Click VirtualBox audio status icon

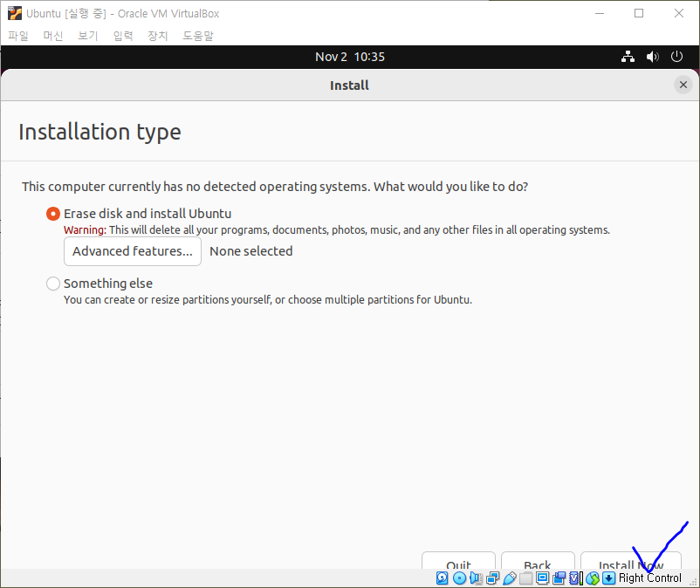476,578
